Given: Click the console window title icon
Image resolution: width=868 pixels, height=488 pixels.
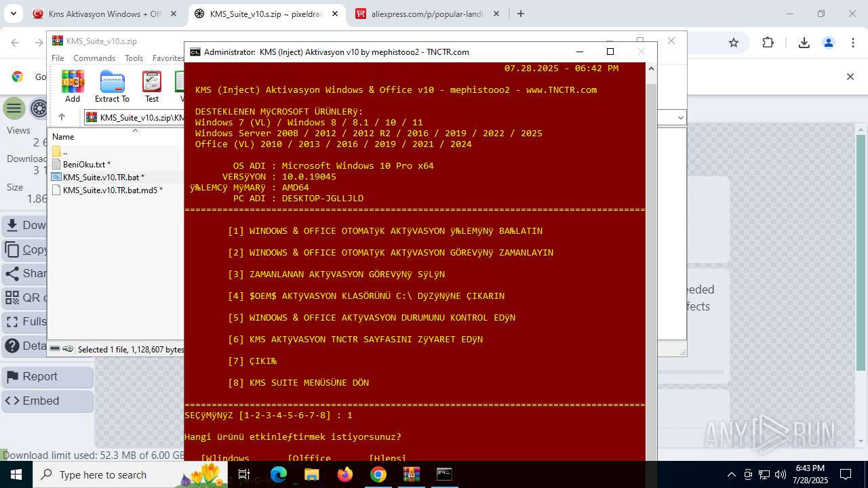Looking at the screenshot, I should (x=195, y=52).
